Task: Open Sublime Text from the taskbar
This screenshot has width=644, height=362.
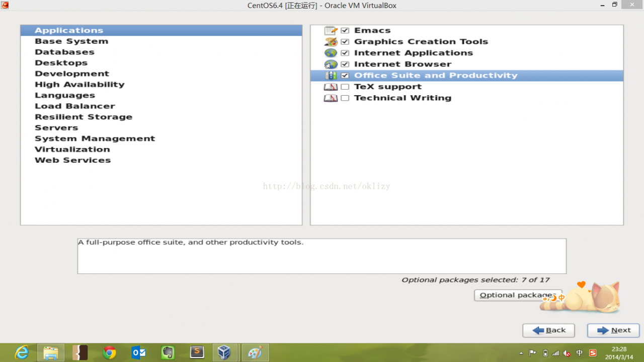Action: point(197,352)
